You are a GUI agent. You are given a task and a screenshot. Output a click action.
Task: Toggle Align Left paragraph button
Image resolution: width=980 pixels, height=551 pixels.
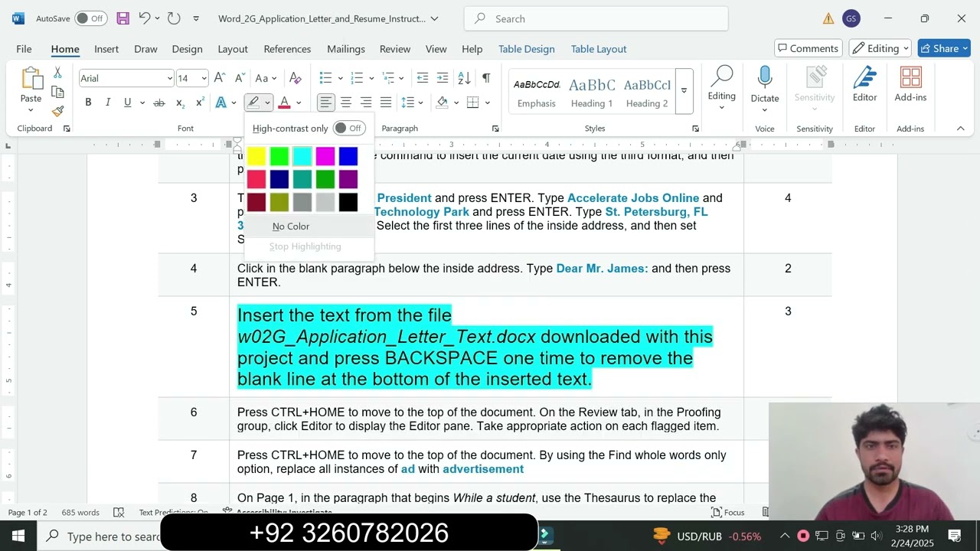326,103
